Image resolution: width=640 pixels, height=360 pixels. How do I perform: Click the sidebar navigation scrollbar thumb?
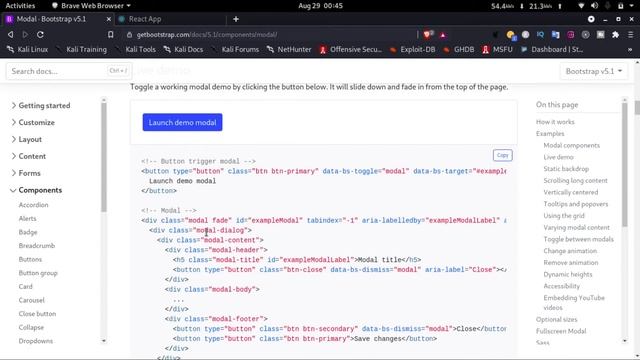104,157
